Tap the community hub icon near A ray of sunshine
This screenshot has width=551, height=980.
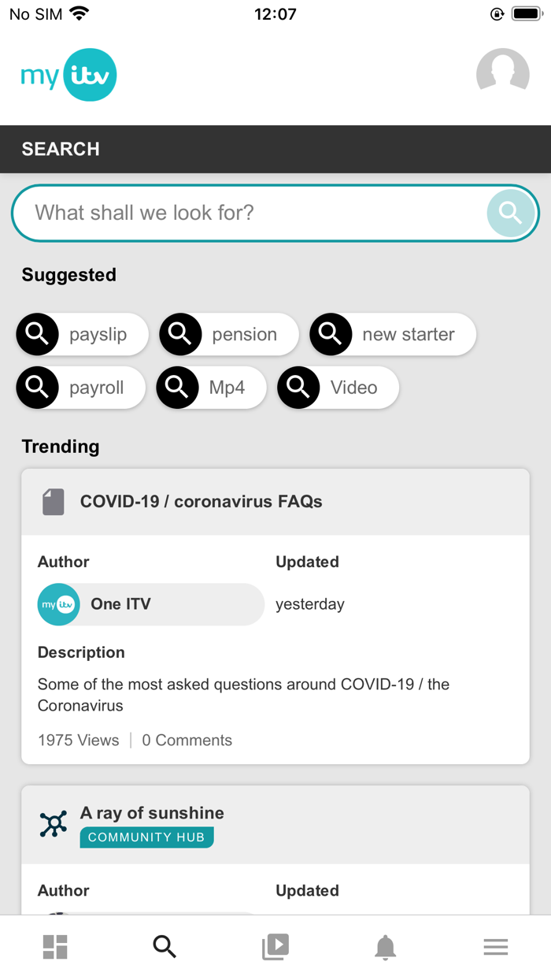coord(52,823)
